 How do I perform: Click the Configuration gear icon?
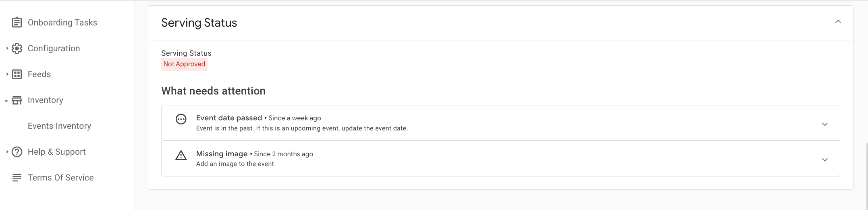click(x=17, y=48)
